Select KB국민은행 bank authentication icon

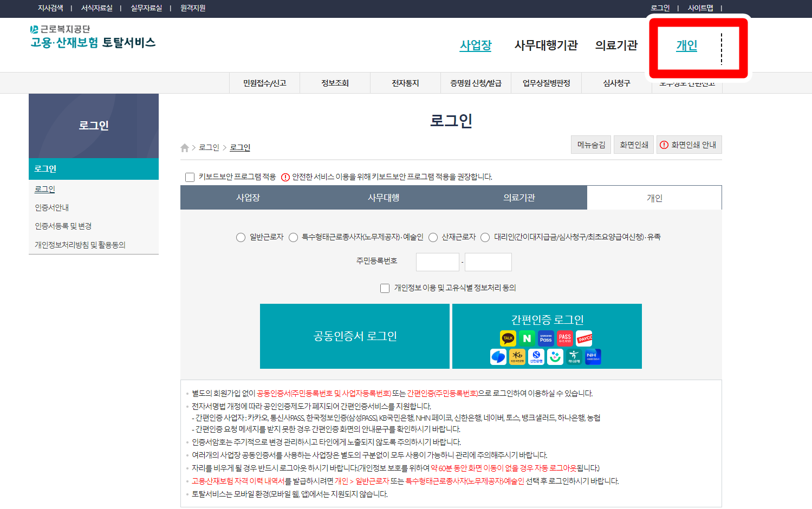point(517,357)
